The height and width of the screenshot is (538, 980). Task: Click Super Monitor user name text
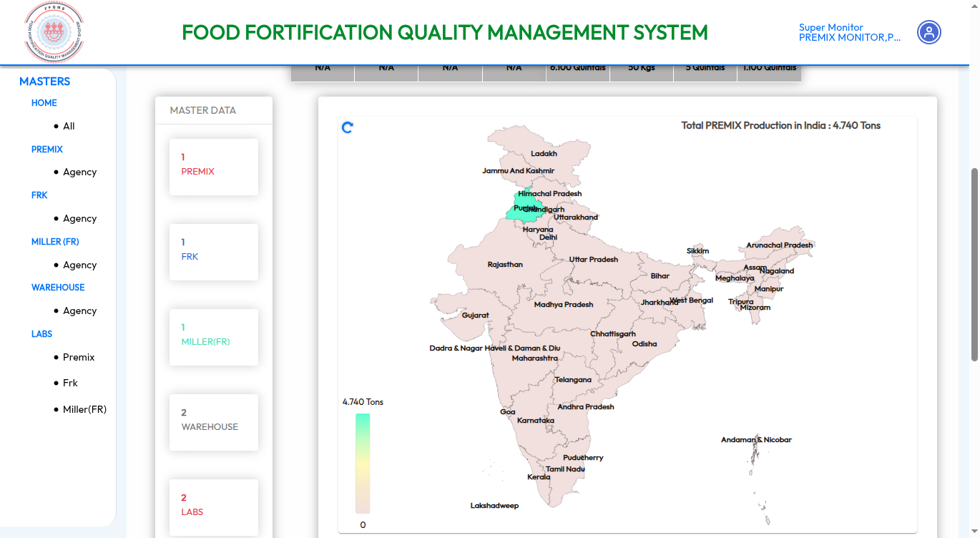[830, 27]
